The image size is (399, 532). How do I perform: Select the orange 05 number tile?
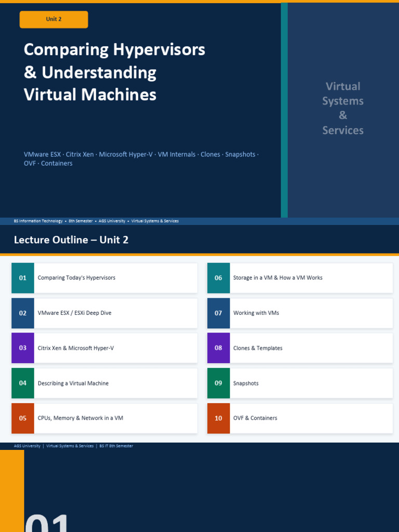pos(23,418)
